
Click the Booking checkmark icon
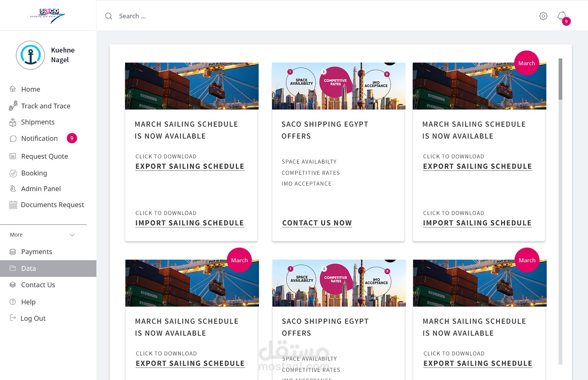(13, 173)
